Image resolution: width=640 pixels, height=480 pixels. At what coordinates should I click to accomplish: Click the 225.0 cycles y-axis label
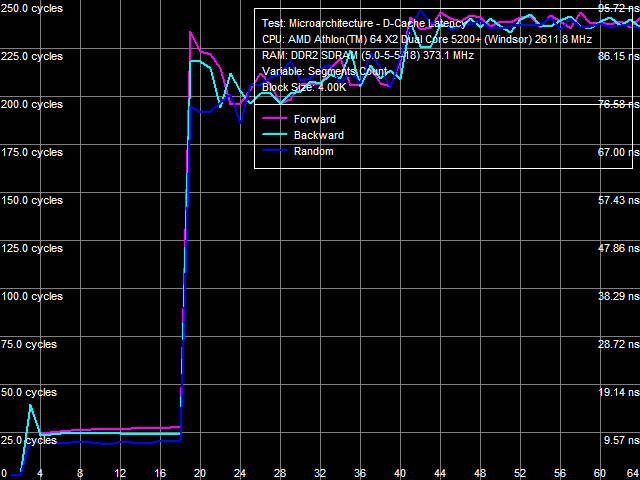click(31, 56)
